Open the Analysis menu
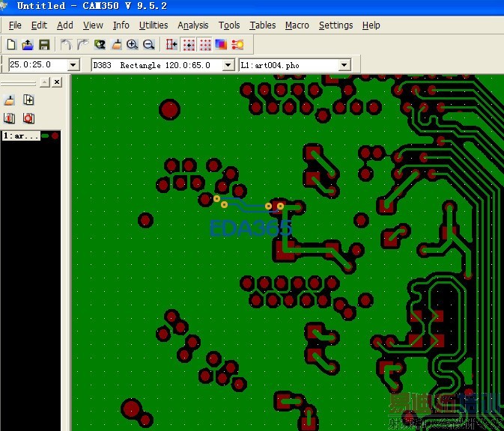 tap(193, 25)
